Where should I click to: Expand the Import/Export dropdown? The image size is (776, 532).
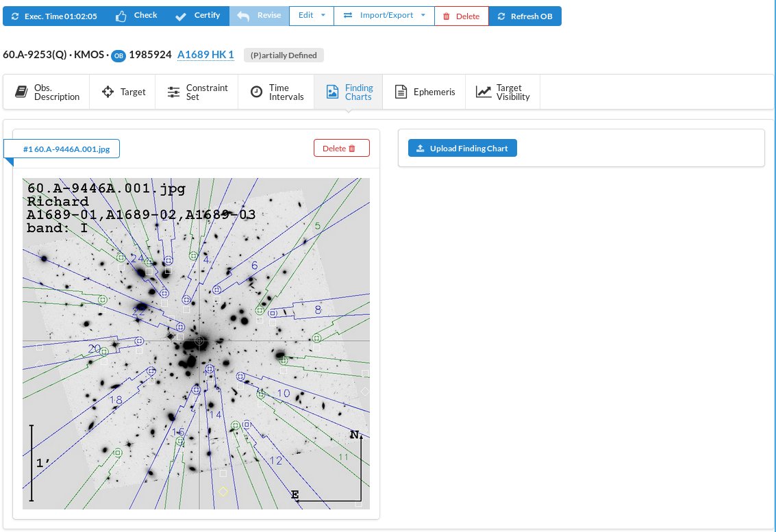click(384, 16)
